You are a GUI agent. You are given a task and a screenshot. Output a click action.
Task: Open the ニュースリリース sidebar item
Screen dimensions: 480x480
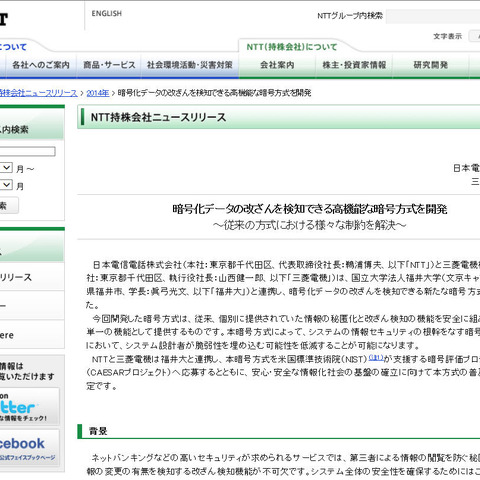32,277
